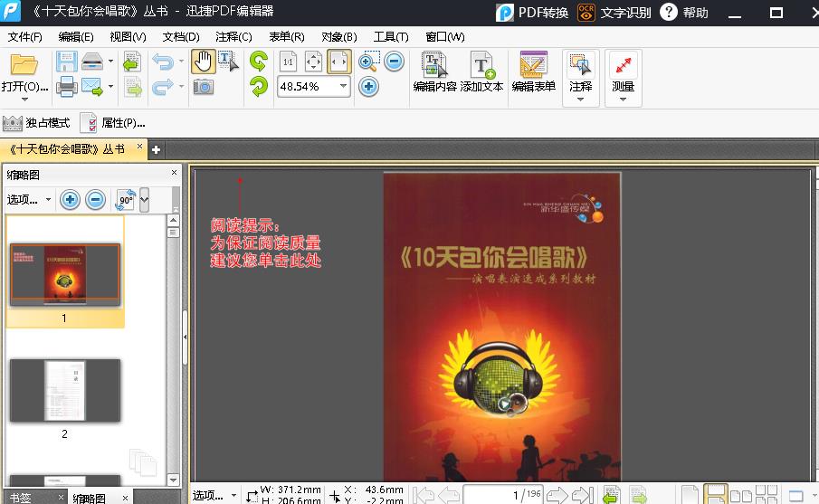
Task: Toggle fit width view mode
Action: 339,62
